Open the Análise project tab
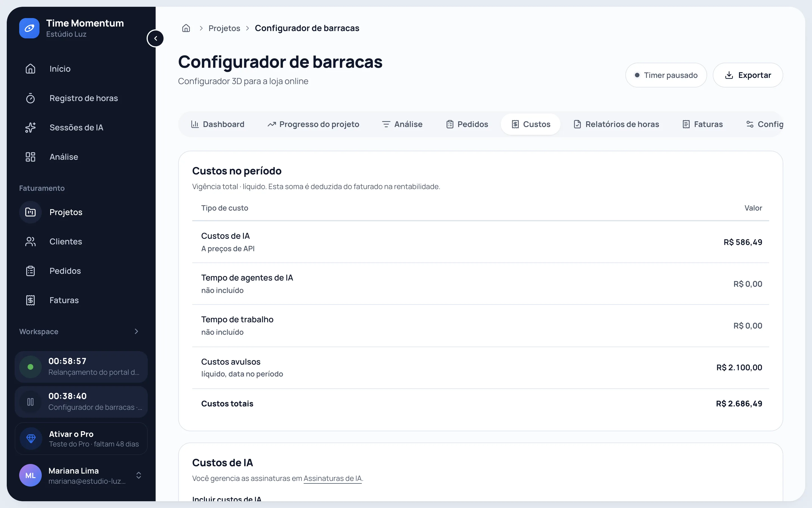This screenshot has height=508, width=812. pos(402,124)
